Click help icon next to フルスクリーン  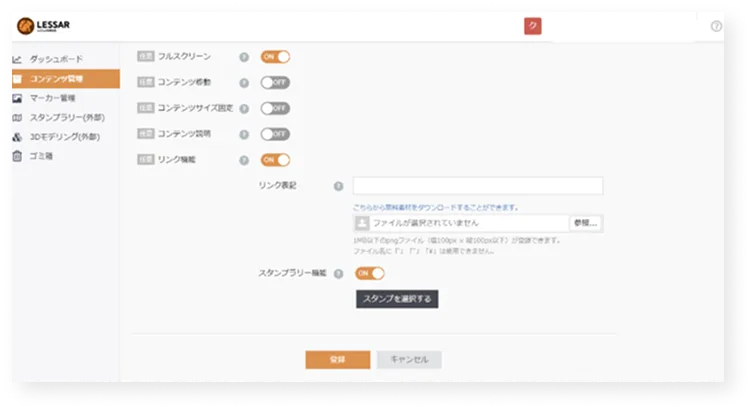244,57
